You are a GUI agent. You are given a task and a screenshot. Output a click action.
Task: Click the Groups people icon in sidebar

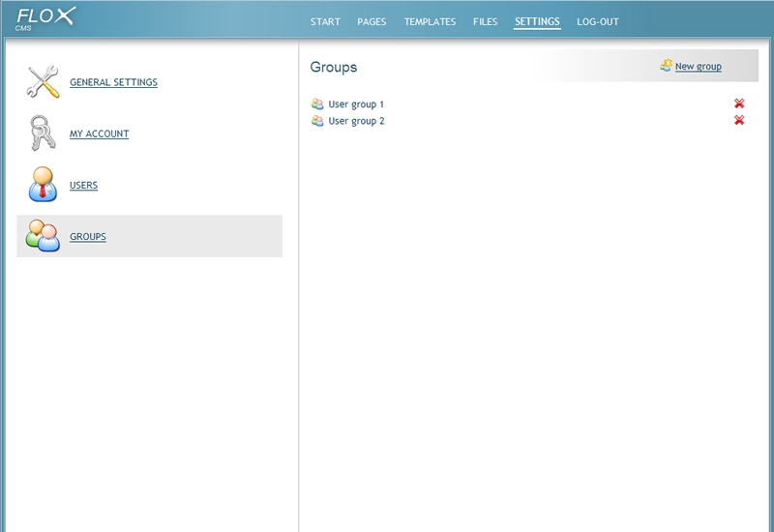tap(43, 236)
